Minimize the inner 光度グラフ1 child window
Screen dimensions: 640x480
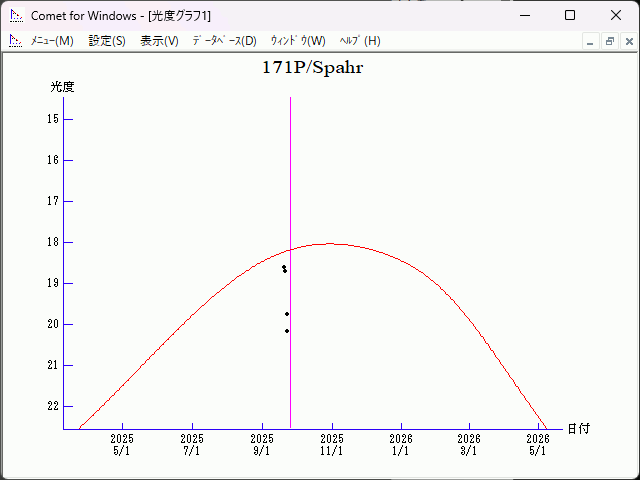[x=590, y=42]
